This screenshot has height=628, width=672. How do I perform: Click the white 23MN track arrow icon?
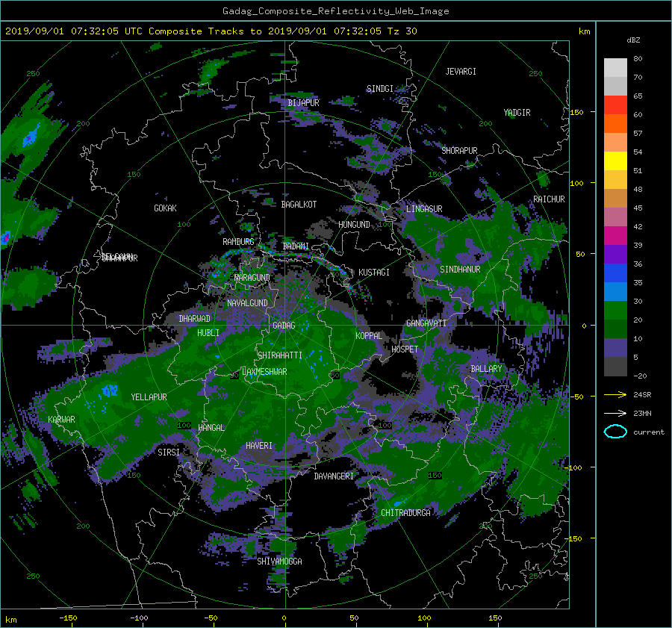(615, 414)
